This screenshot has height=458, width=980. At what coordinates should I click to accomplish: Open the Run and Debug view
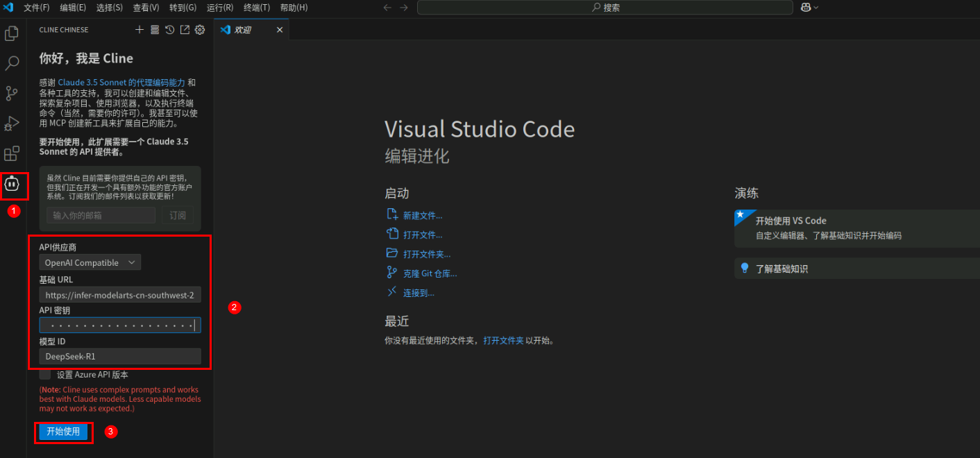(12, 123)
